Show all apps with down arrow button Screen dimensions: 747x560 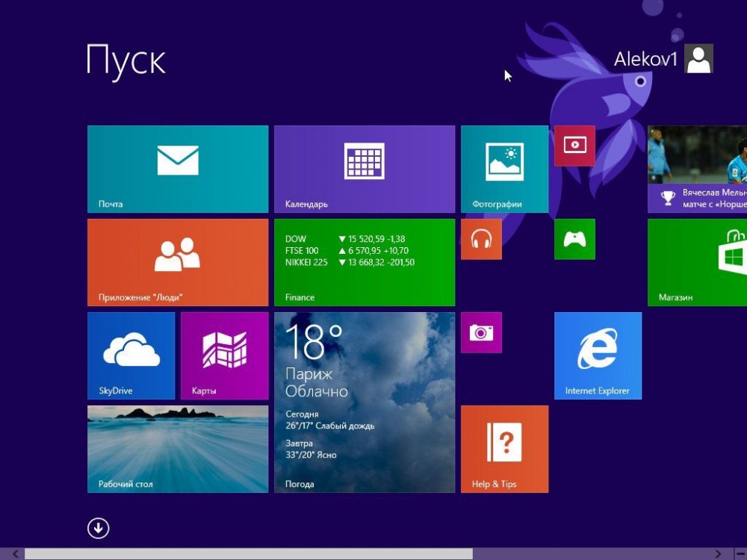pyautogui.click(x=98, y=528)
